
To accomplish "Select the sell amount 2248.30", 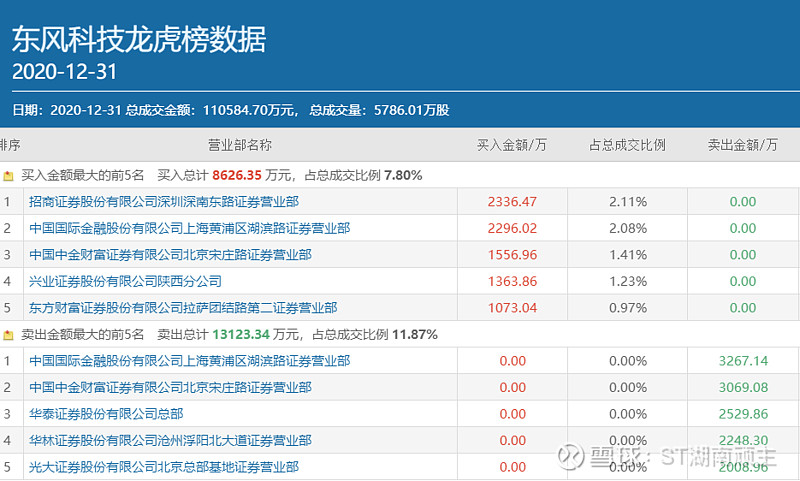I will (743, 440).
